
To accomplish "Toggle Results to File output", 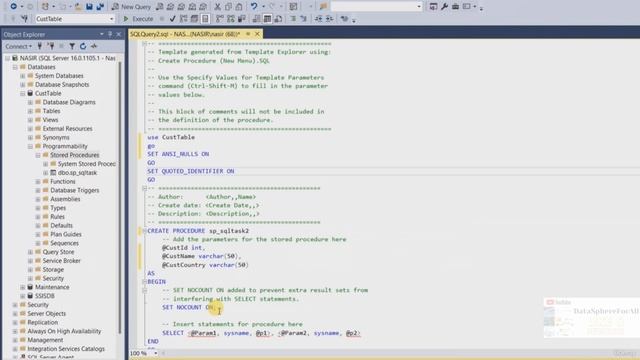I will pos(278,19).
